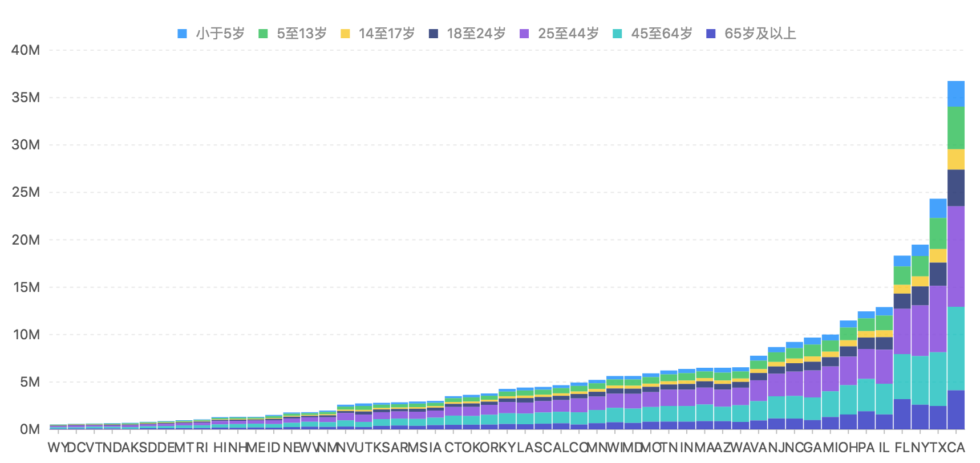Click the WY x-axis label
Screen dimensions: 980x463
coord(58,448)
